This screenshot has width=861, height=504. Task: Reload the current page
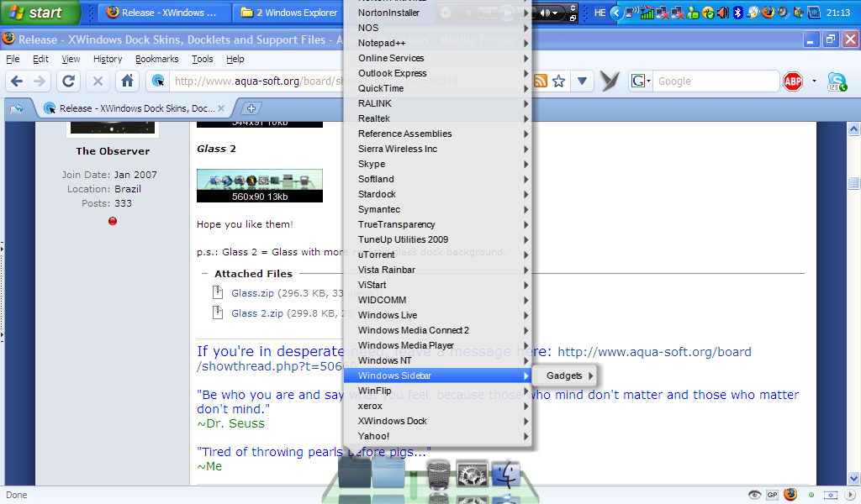[68, 81]
